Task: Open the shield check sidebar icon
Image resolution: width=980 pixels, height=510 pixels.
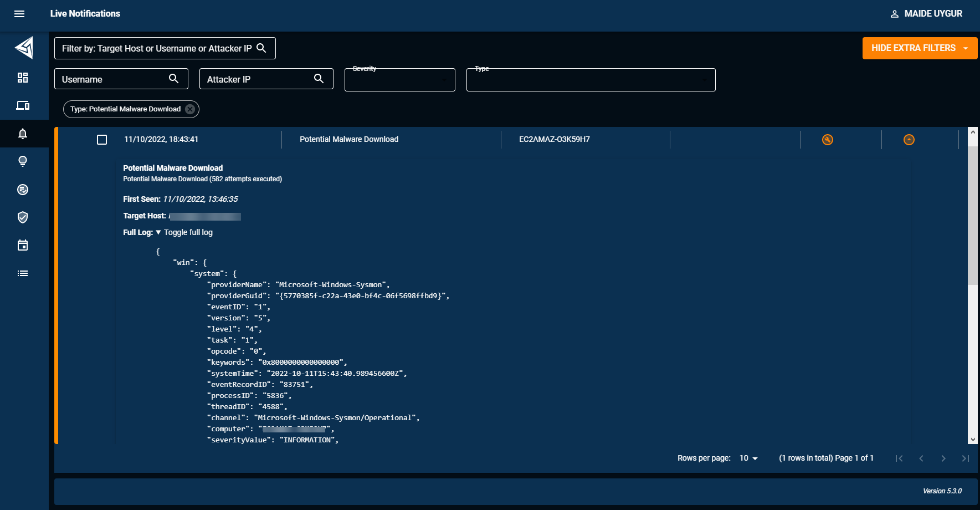Action: tap(23, 217)
